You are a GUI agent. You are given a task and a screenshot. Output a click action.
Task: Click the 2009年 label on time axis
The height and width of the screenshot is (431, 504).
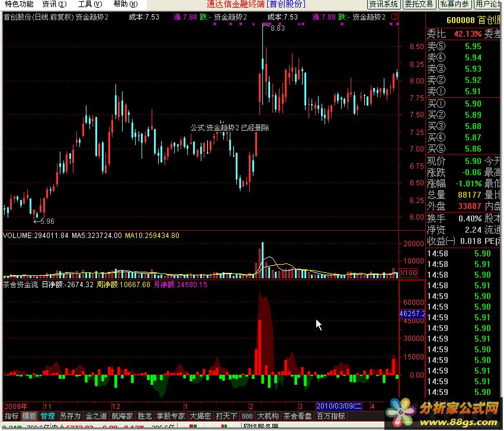coord(16,406)
